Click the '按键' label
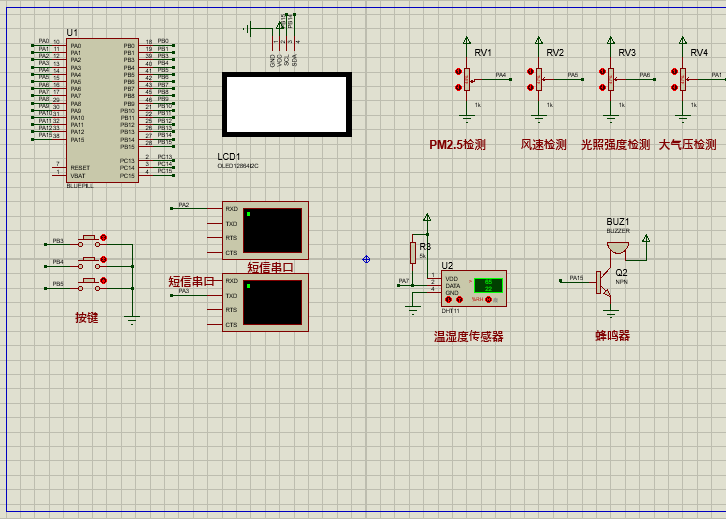Screen dimensions: 726x519 [87, 318]
